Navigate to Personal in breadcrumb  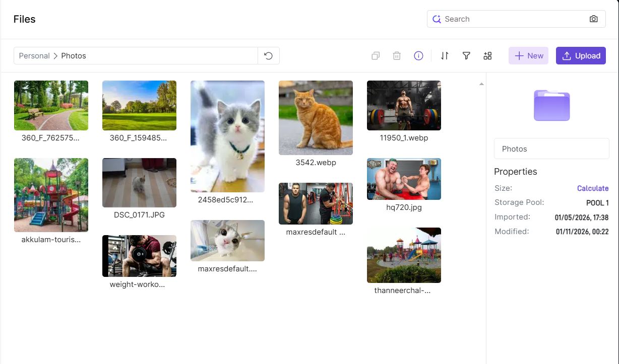[34, 56]
